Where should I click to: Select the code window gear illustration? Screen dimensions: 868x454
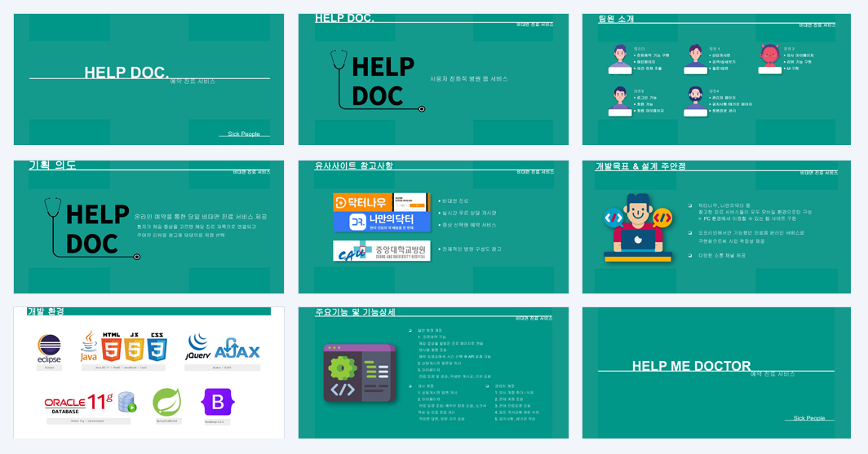[x=360, y=373]
